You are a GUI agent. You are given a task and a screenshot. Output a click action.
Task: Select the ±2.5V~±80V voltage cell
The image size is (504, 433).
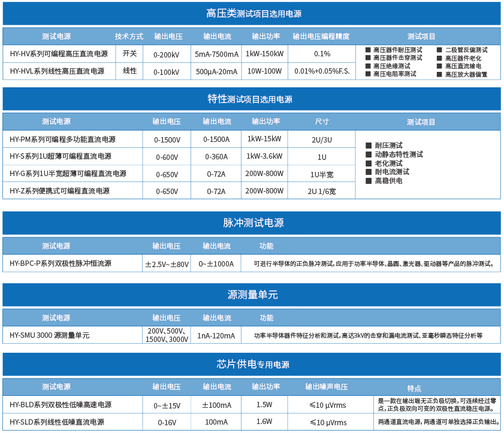click(167, 264)
